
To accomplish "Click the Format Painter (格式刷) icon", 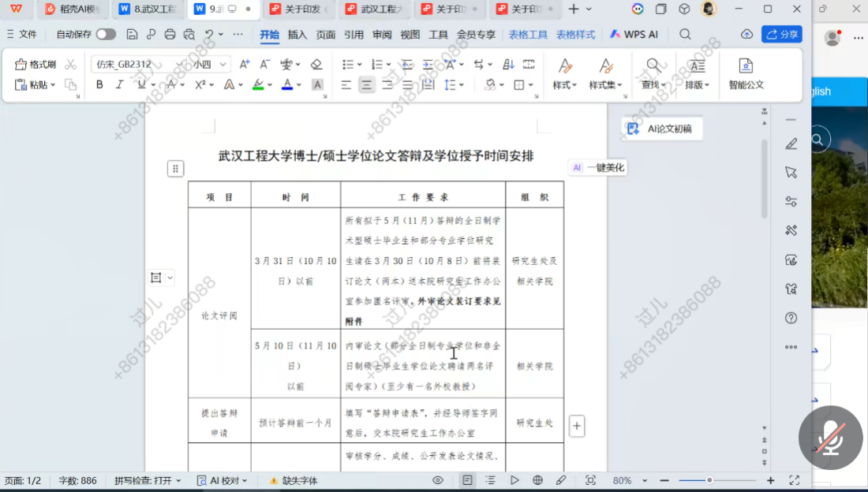I will point(36,65).
